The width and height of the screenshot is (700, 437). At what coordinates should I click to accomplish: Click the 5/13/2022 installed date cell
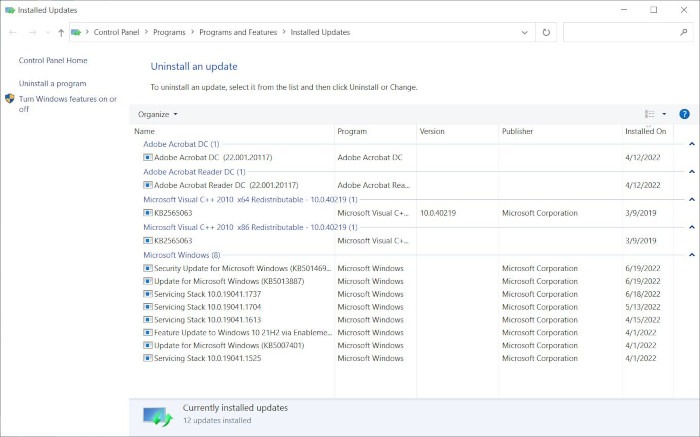642,307
